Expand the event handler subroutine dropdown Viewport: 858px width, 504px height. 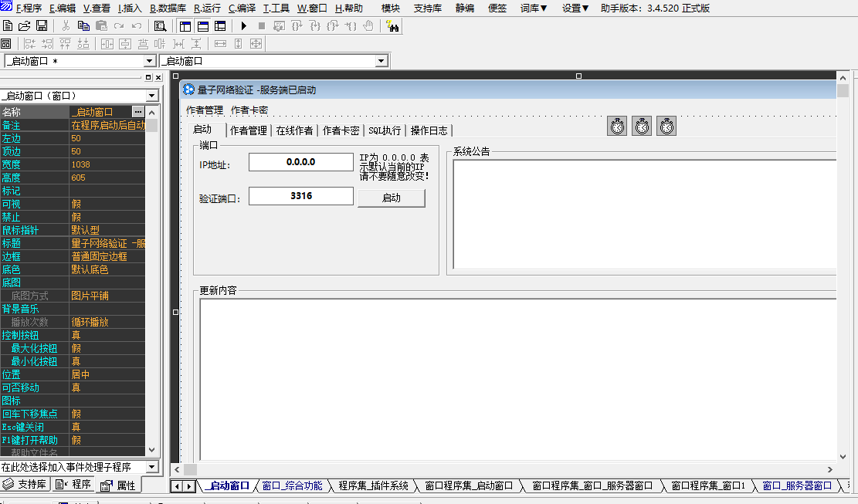(151, 467)
